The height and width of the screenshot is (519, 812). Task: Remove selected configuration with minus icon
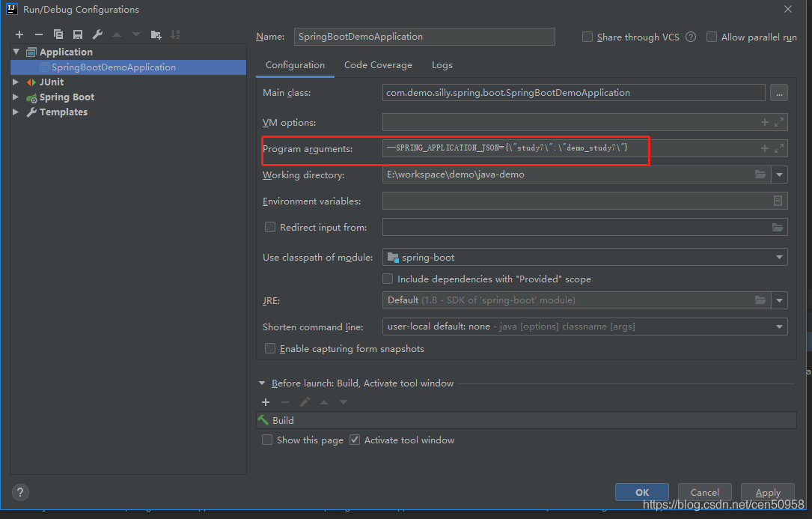click(x=39, y=34)
